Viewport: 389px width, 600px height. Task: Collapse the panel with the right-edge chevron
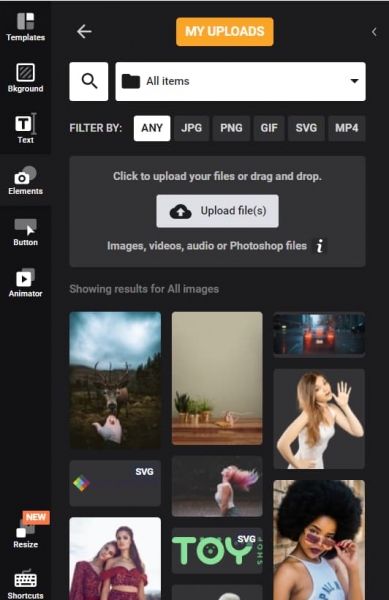(x=374, y=32)
